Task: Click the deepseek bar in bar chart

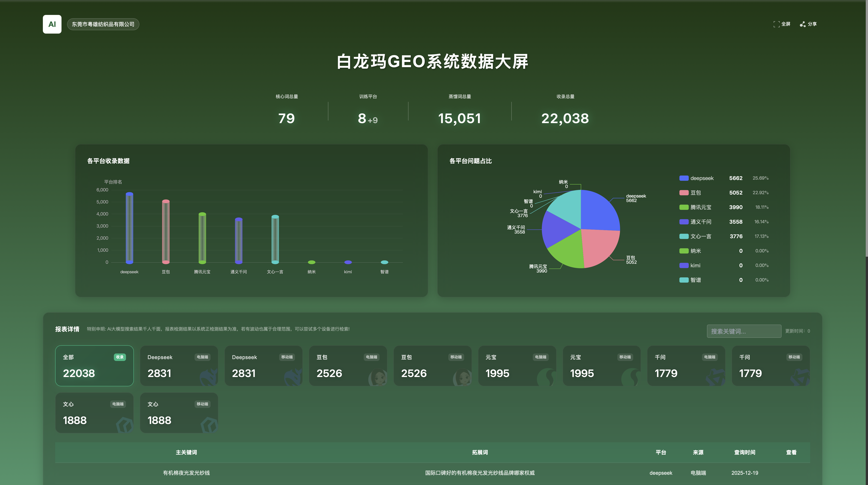Action: 129,228
